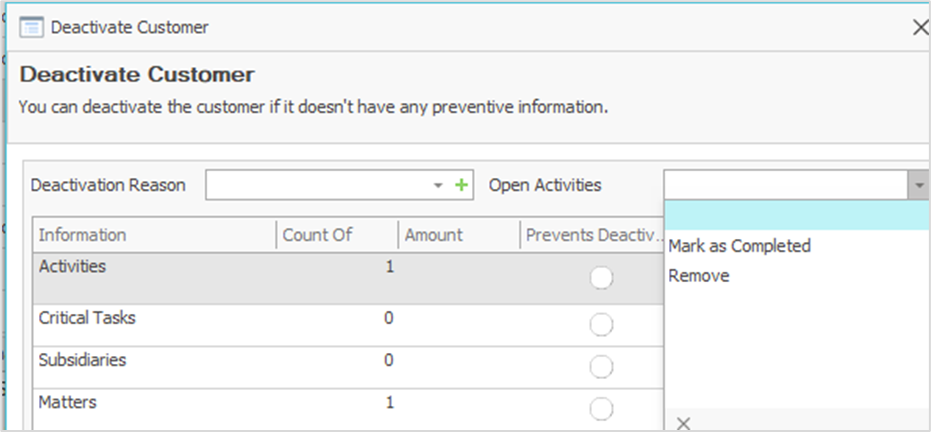This screenshot has height=432, width=931.
Task: Select the blank highlighted option in list
Action: tap(795, 216)
